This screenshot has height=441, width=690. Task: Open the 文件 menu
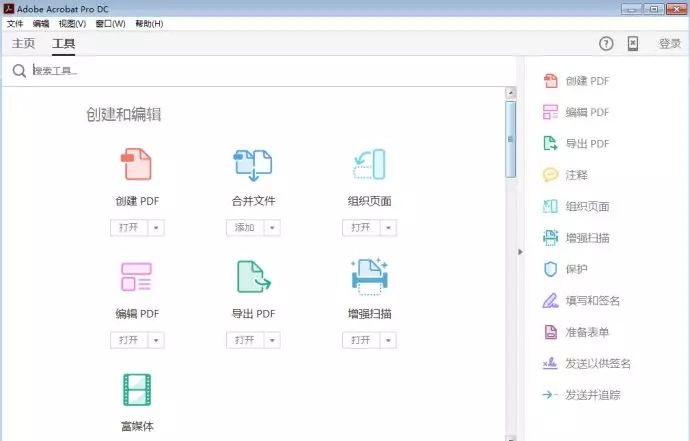[15, 24]
